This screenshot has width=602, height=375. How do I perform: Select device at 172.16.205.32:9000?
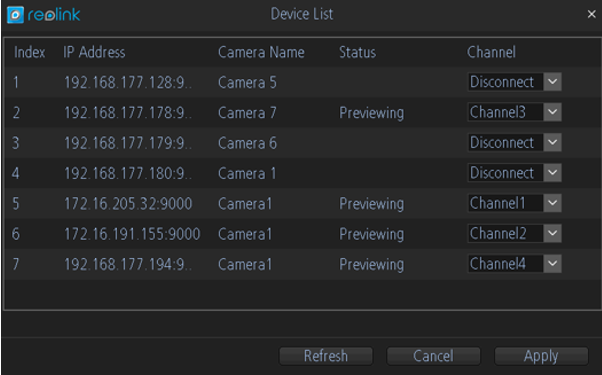click(x=303, y=203)
